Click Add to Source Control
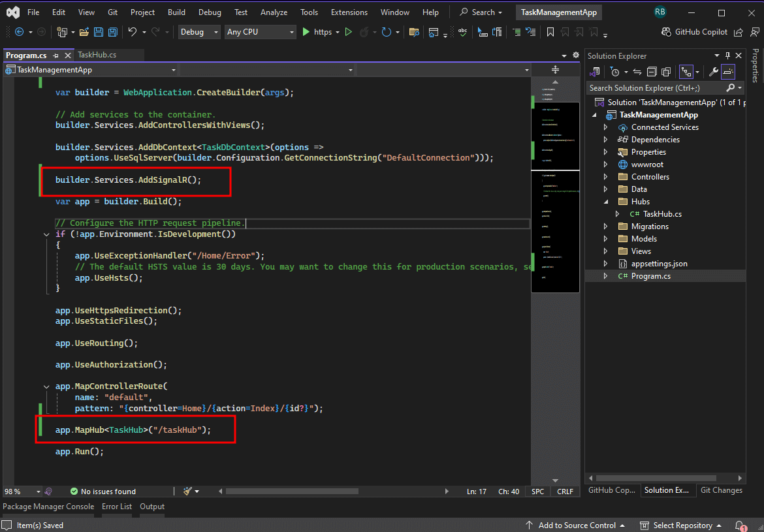 click(x=575, y=525)
